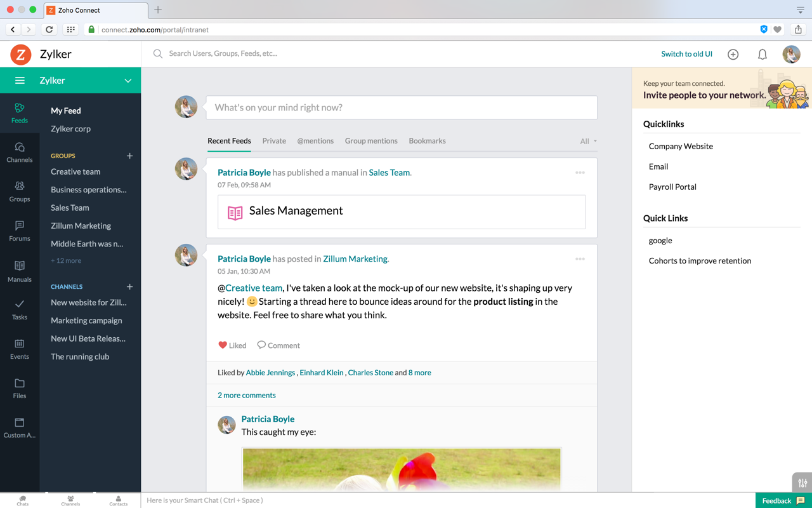The width and height of the screenshot is (812, 508).
Task: Open options menu on Zillum Marketing post
Action: point(580,259)
